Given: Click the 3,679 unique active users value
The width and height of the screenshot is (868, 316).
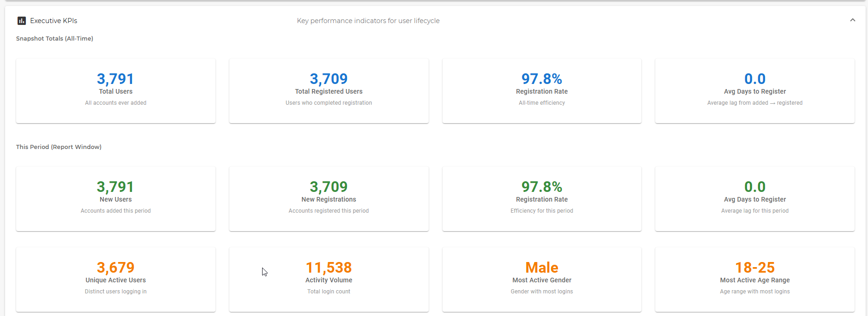Looking at the screenshot, I should pos(115,268).
